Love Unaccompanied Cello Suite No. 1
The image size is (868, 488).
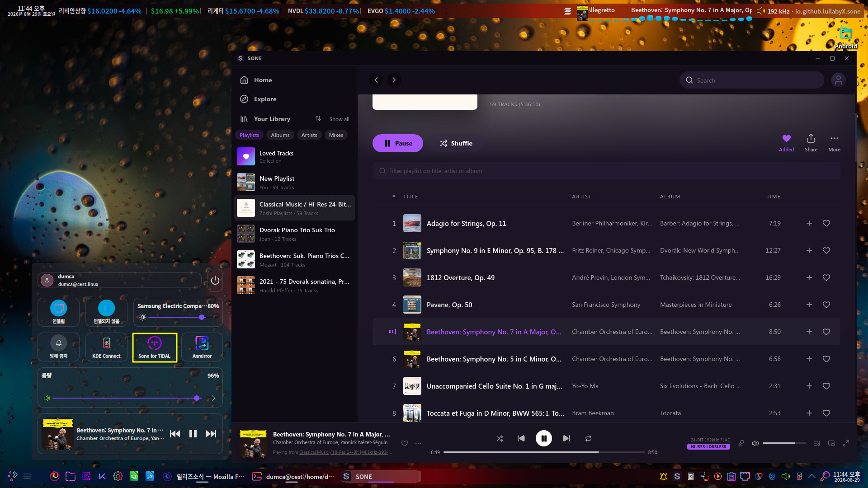click(826, 386)
